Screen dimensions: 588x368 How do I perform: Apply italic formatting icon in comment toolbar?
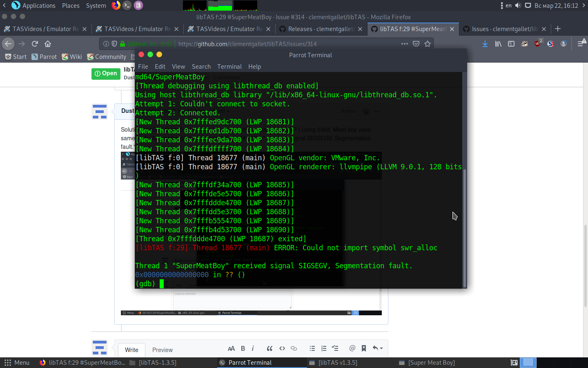coord(253,348)
